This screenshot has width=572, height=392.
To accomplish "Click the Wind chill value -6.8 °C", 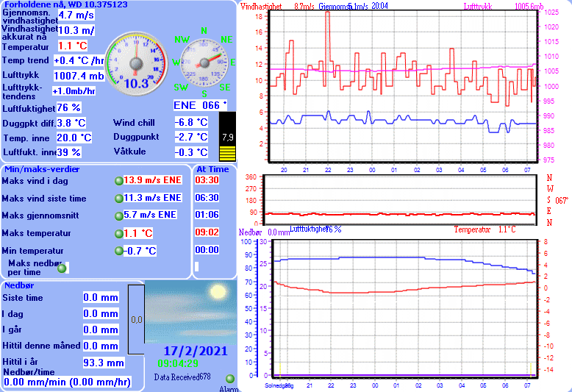I will [194, 122].
